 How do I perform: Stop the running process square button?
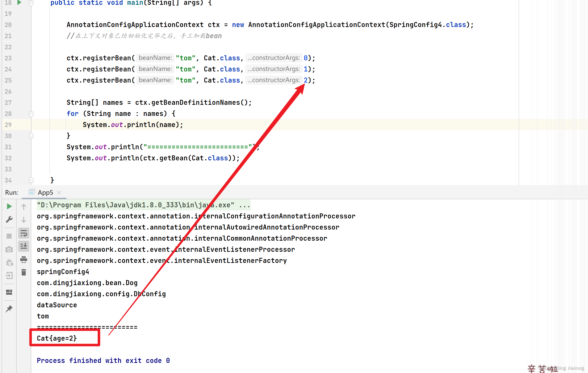click(x=9, y=236)
